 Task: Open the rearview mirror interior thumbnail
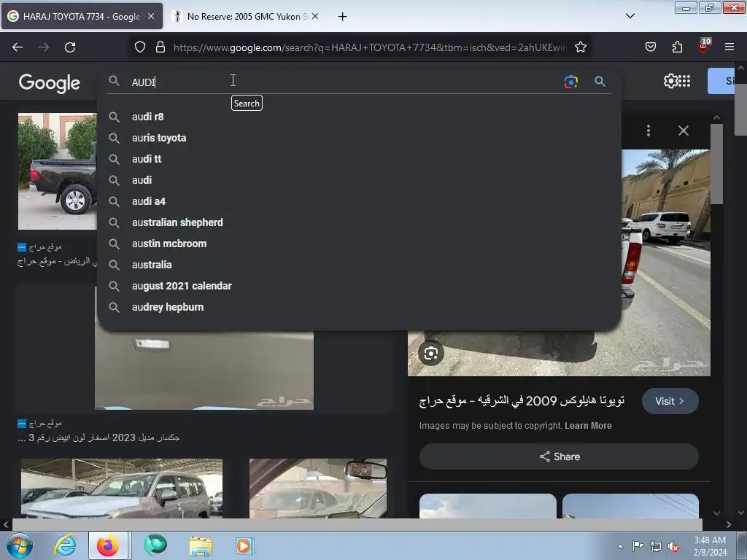[318, 488]
